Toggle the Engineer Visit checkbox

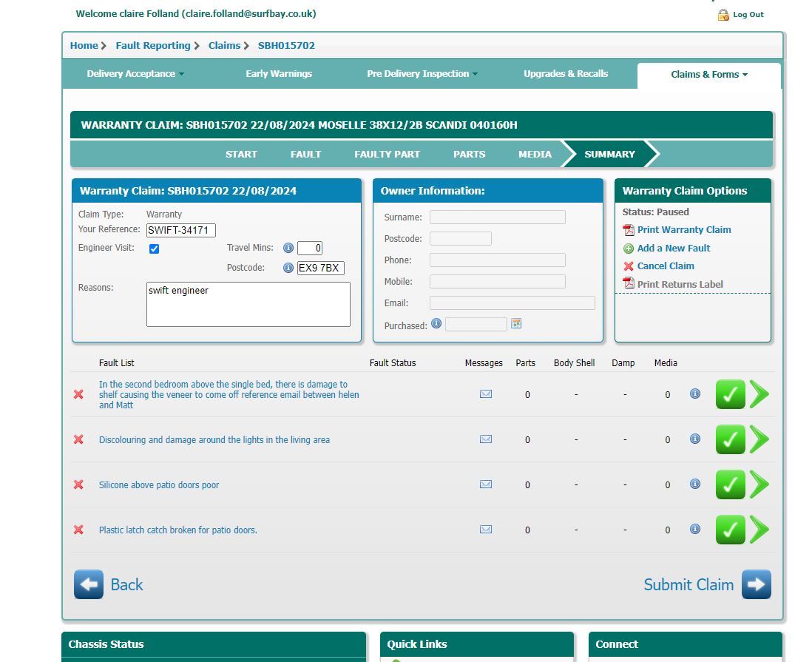(154, 249)
